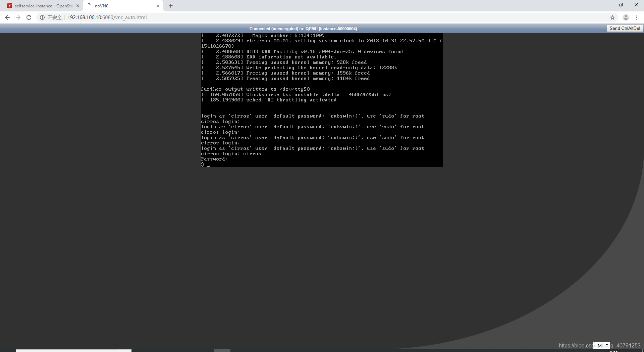This screenshot has height=352, width=644.
Task: Click 'Write protecting the kernel' line
Action: tap(299, 68)
